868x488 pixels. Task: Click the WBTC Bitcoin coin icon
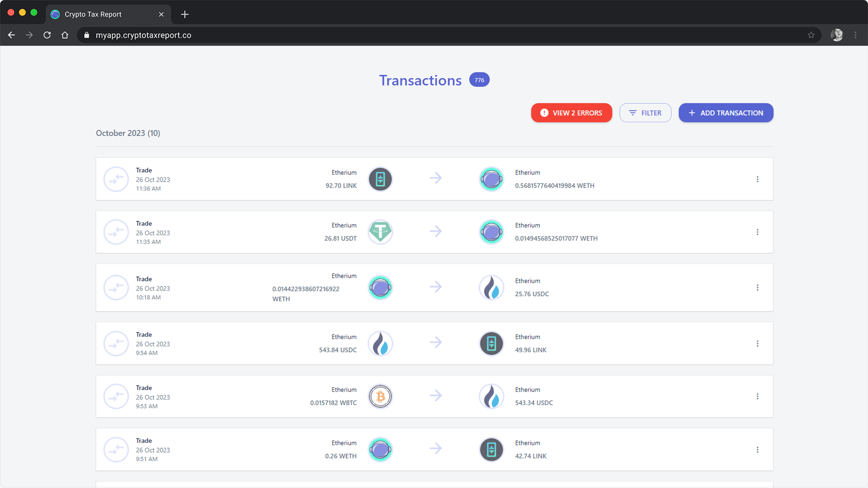(380, 396)
